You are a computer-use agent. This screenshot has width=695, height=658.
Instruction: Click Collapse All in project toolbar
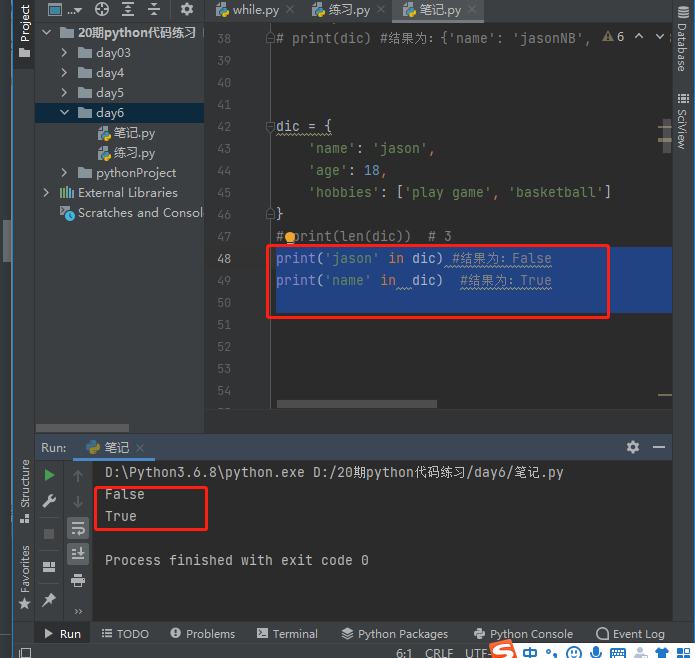pos(154,9)
